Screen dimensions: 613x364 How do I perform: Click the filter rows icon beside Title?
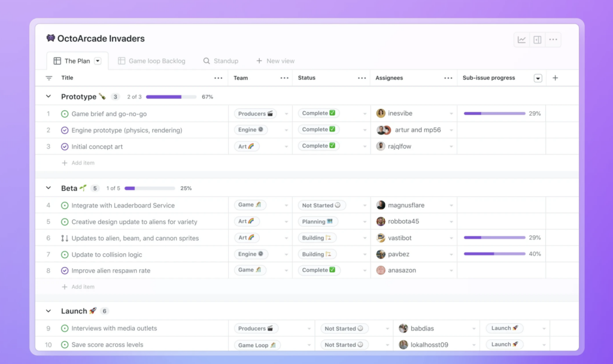(49, 78)
